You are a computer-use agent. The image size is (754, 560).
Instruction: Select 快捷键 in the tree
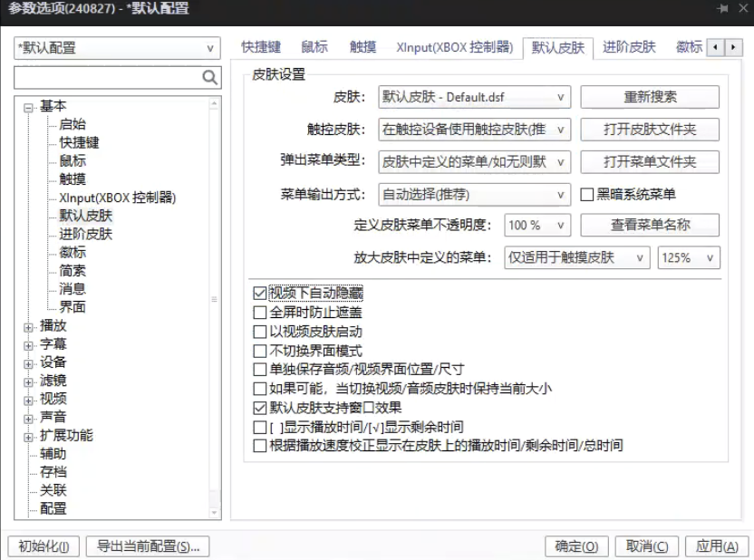(x=80, y=142)
